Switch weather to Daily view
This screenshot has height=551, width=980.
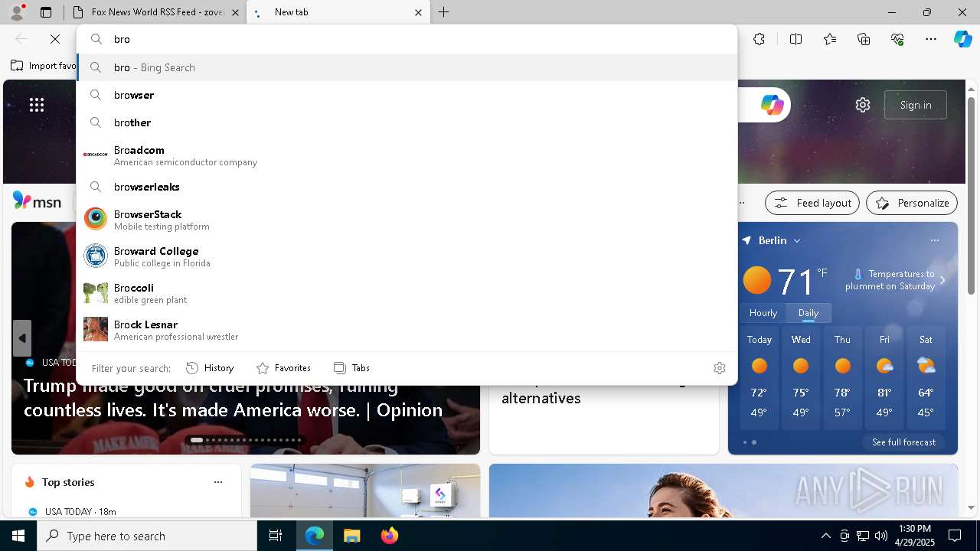[808, 313]
